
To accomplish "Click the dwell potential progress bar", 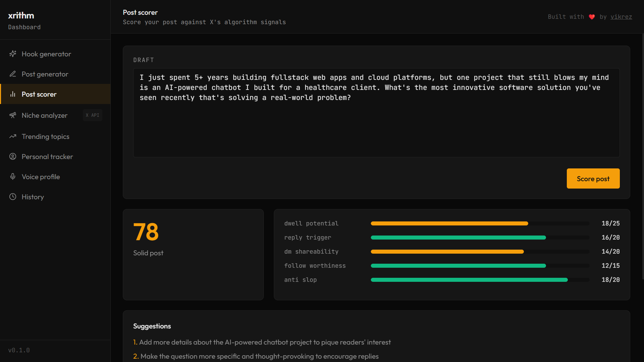I will click(480, 223).
